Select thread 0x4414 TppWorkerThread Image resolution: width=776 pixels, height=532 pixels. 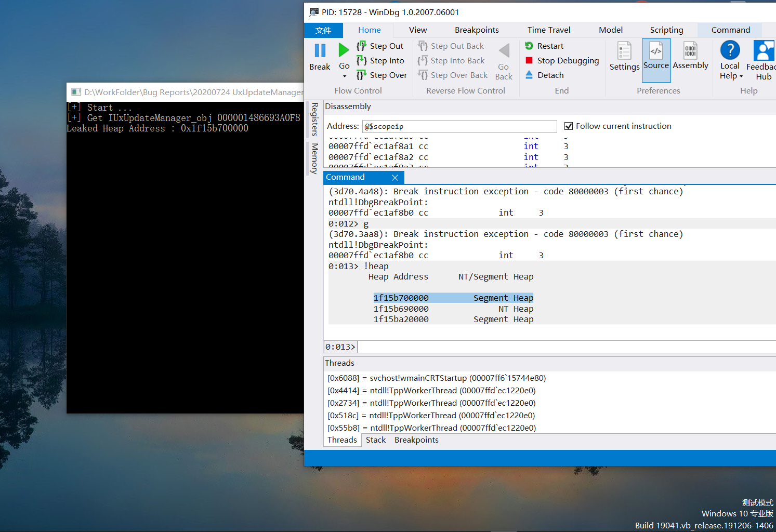pyautogui.click(x=431, y=391)
